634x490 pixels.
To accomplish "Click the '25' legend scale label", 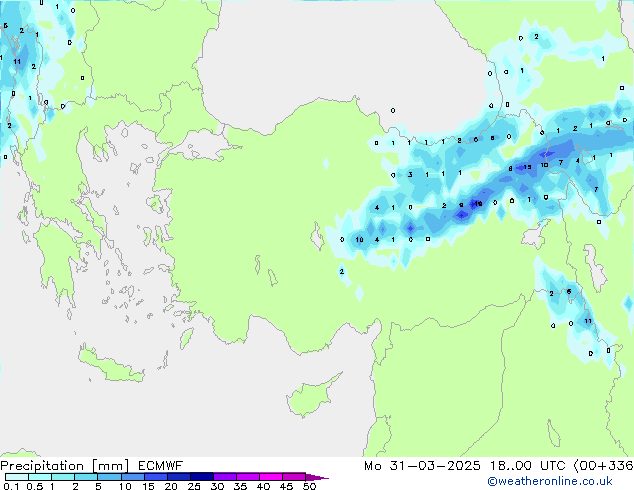I will tap(194, 486).
